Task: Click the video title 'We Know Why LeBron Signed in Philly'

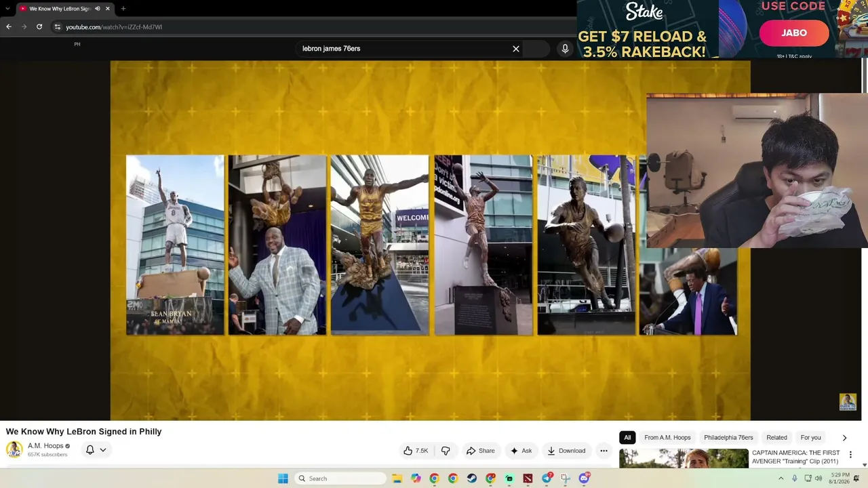Action: pyautogui.click(x=84, y=432)
